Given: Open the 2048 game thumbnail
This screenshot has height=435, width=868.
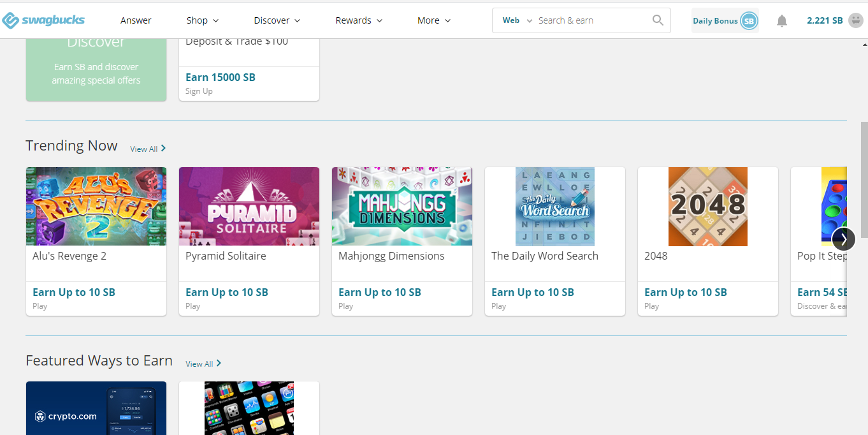Looking at the screenshot, I should pyautogui.click(x=708, y=207).
